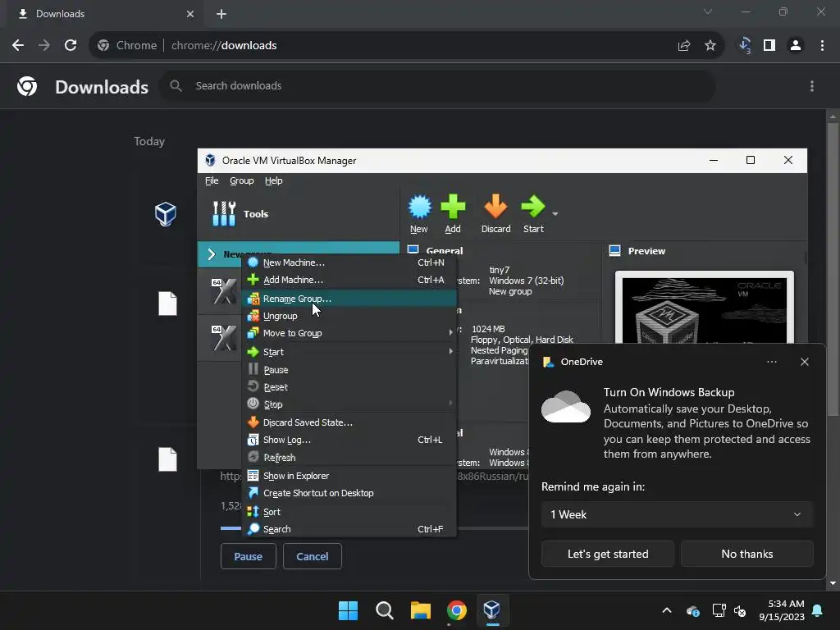Pause the Chrome download

(248, 556)
